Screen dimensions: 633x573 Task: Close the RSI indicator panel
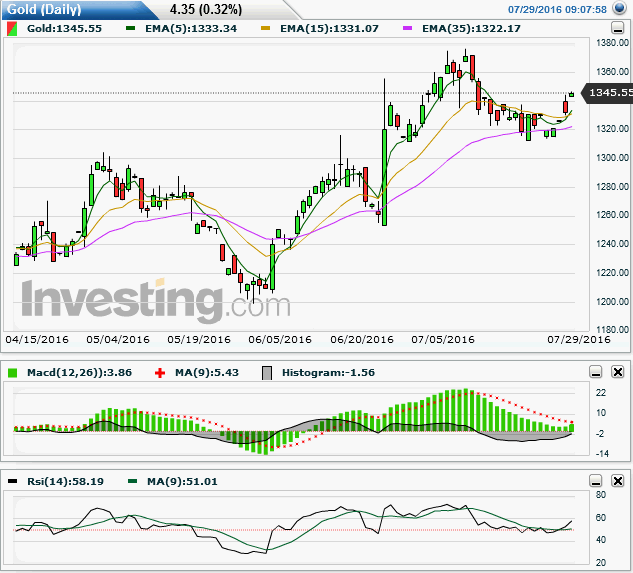click(x=618, y=481)
